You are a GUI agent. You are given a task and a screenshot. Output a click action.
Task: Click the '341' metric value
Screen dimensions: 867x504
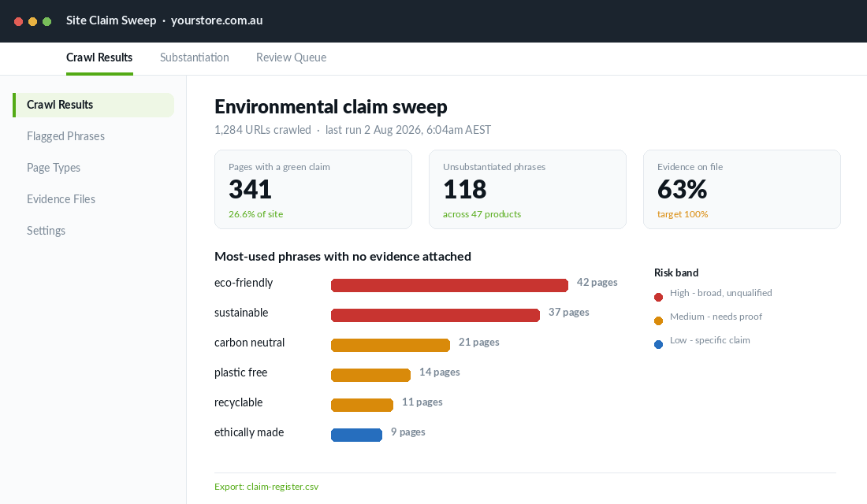click(250, 190)
